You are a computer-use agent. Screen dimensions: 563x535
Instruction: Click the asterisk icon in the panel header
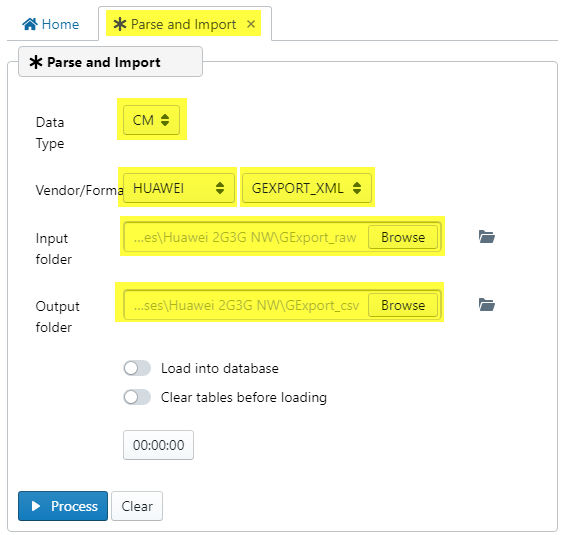(x=36, y=62)
